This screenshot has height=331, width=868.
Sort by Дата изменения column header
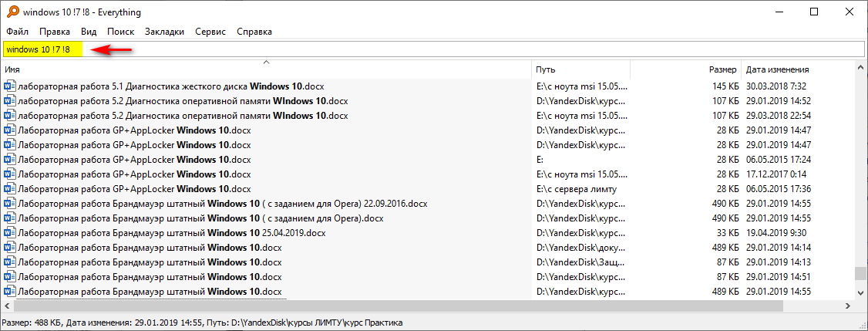coord(794,69)
